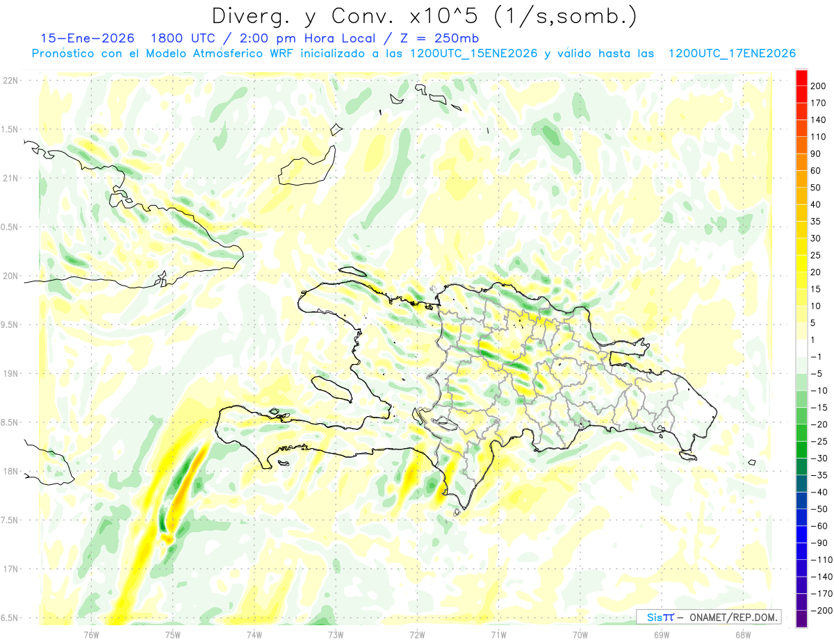Click the '90' color scale value
This screenshot has width=834, height=644.
coord(816,154)
